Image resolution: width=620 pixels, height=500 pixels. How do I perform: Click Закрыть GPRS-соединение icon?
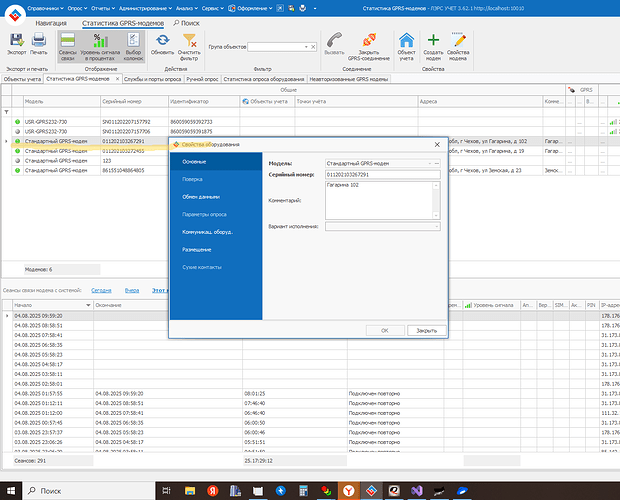(369, 40)
